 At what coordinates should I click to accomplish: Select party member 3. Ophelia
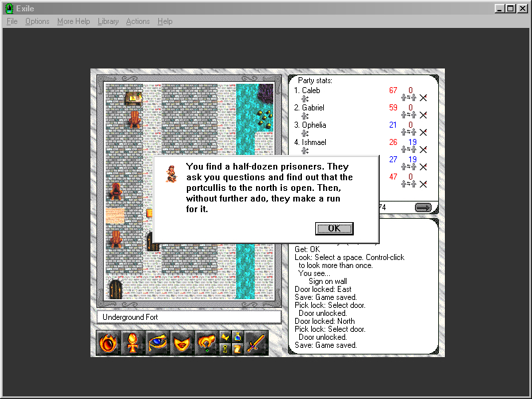point(310,125)
